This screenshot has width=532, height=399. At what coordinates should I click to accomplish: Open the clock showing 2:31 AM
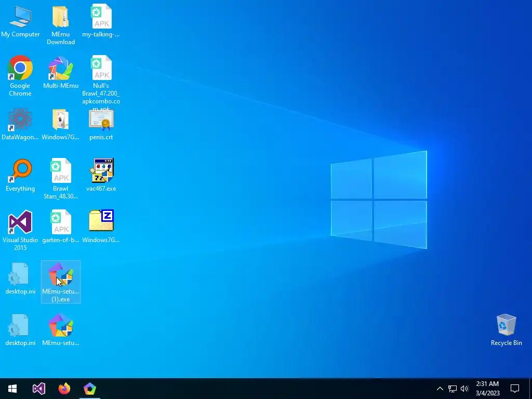tap(487, 389)
